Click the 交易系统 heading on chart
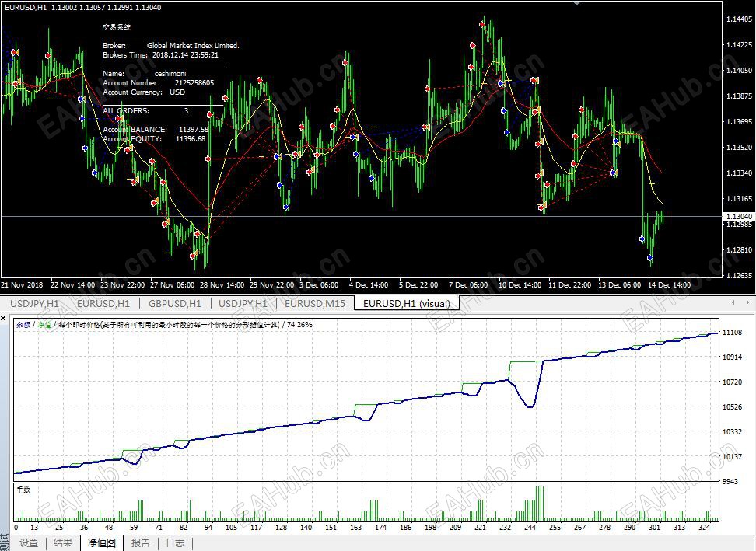The width and height of the screenshot is (756, 551). pos(116,27)
